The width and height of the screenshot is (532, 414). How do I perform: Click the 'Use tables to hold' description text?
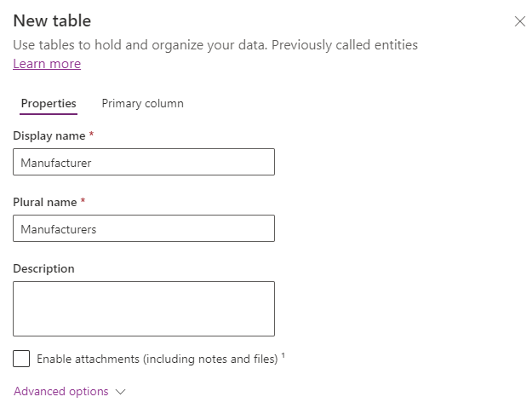(215, 44)
